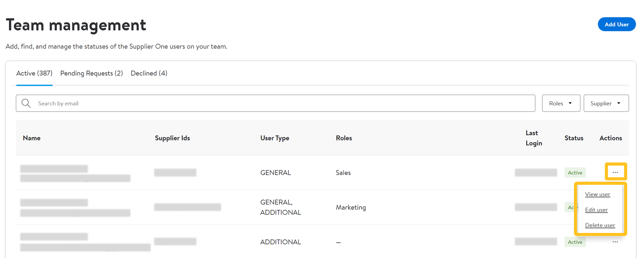Choose View user from actions menu
The image size is (644, 258).
(x=597, y=194)
